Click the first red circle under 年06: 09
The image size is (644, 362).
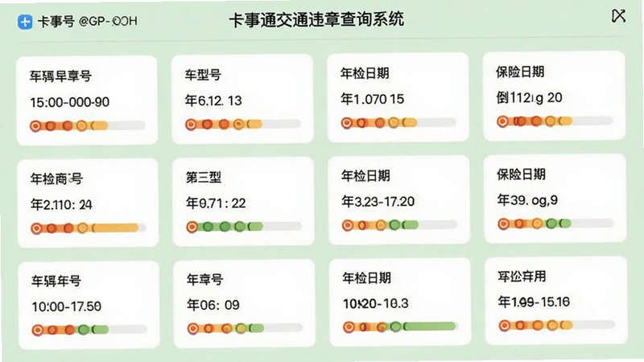coord(193,328)
